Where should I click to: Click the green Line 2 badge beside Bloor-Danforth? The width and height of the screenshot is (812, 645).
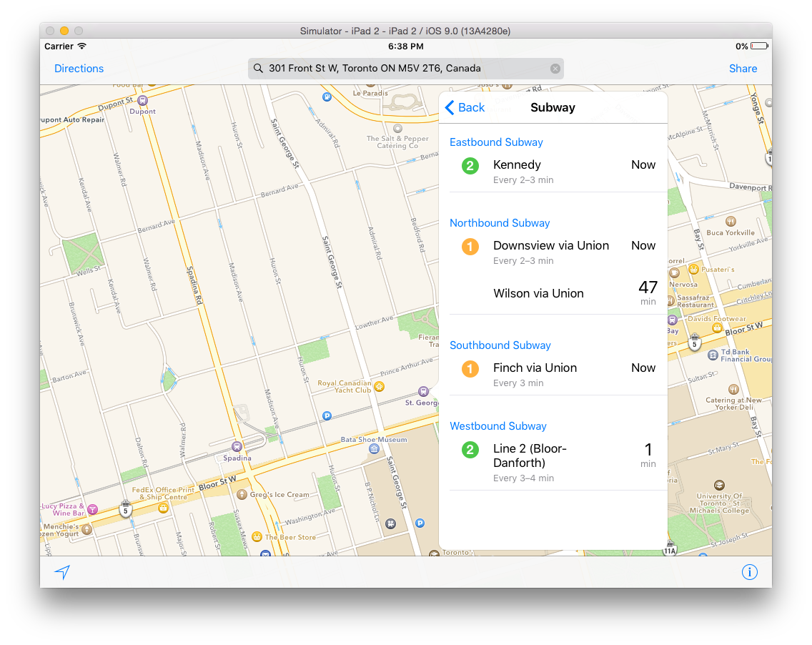coord(470,450)
